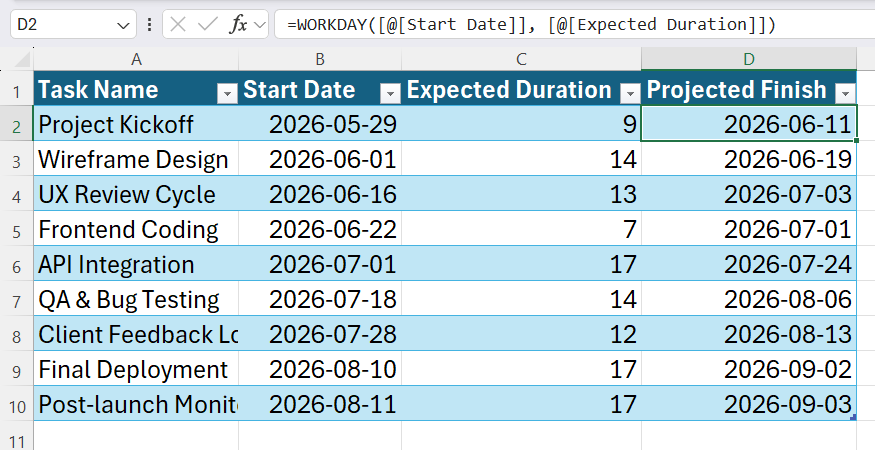Select the API Integration cell
Image resolution: width=875 pixels, height=450 pixels.
click(x=136, y=264)
